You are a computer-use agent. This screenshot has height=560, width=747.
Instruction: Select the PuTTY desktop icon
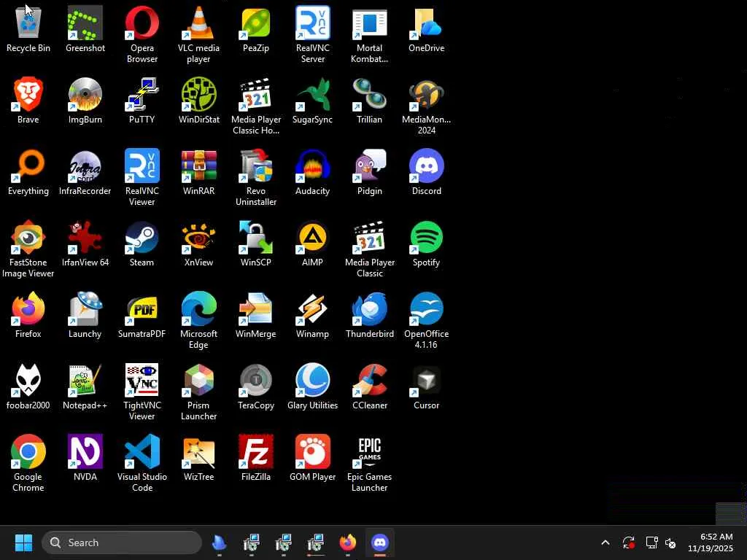pyautogui.click(x=142, y=94)
